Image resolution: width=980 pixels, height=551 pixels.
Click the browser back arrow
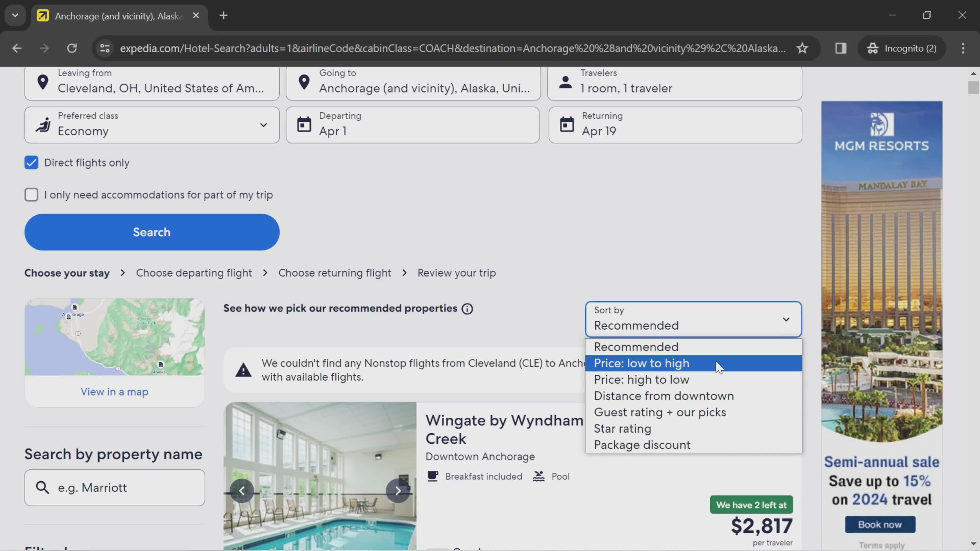pos(17,48)
